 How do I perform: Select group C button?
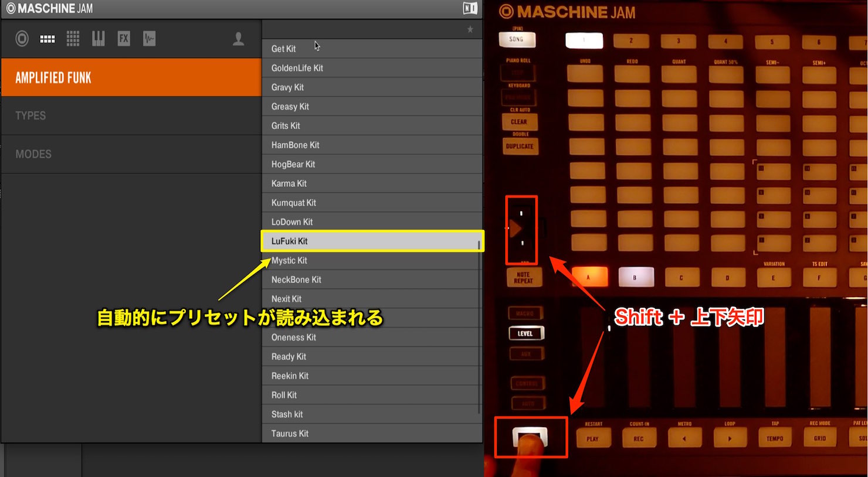[681, 277]
